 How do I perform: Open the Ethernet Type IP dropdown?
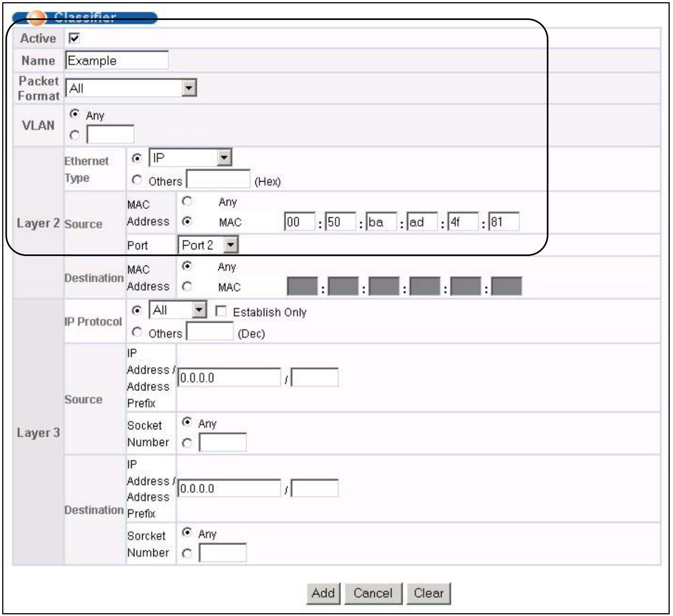[x=190, y=158]
